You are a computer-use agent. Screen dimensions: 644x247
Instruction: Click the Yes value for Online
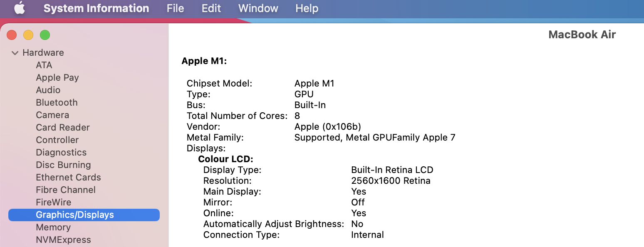pos(359,213)
